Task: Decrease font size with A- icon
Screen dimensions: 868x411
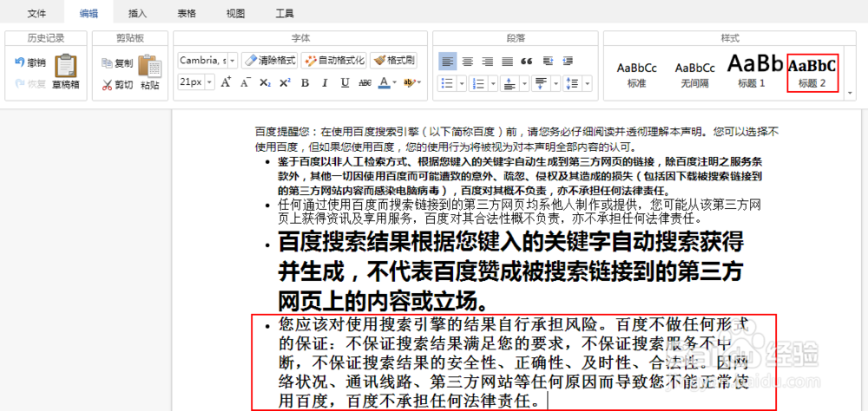Action: pyautogui.click(x=246, y=82)
